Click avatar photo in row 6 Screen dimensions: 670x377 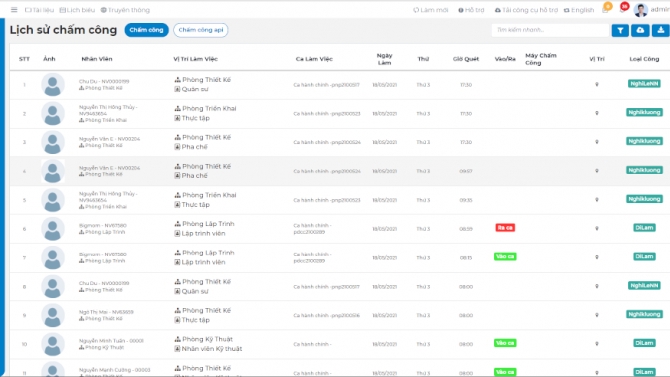click(x=53, y=229)
